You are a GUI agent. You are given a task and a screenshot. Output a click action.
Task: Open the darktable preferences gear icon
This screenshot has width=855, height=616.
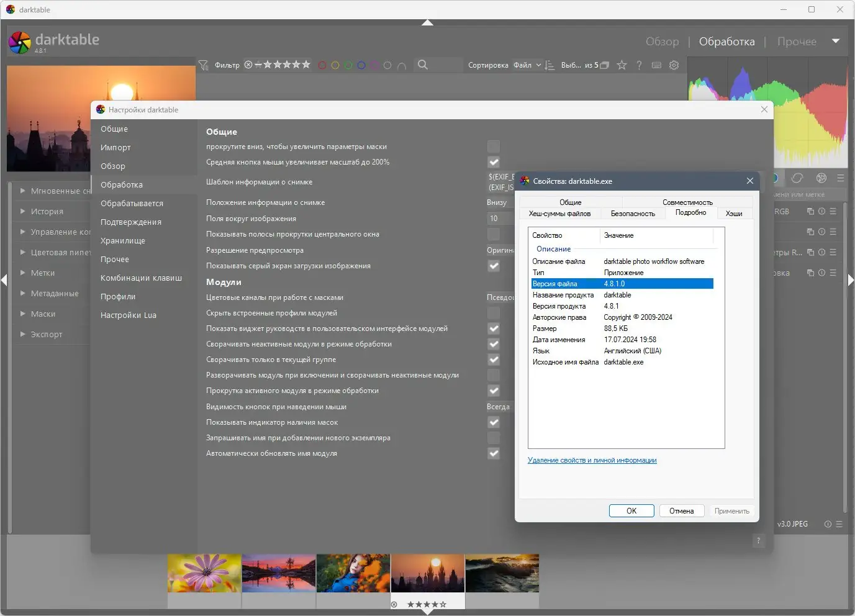674,65
